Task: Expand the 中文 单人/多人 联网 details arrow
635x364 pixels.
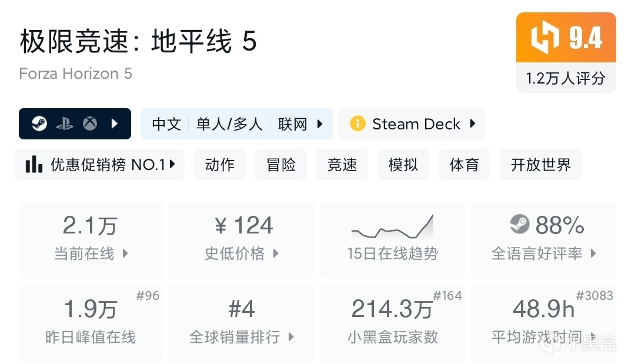Action: coord(320,123)
